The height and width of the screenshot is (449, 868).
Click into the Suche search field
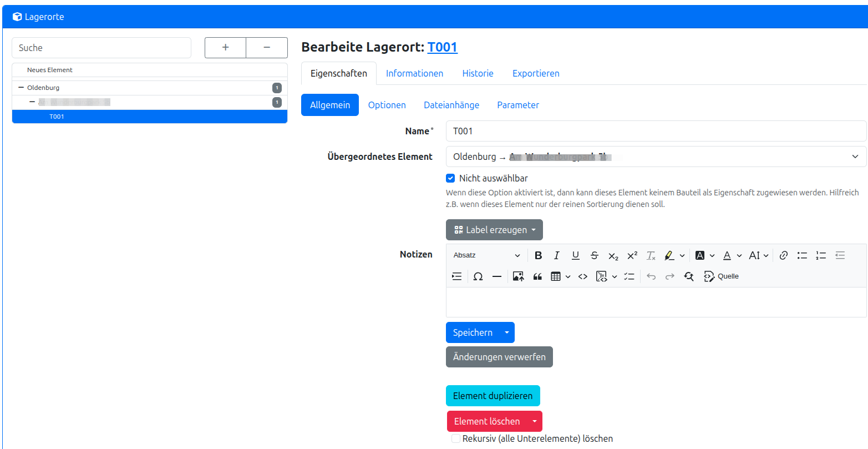click(x=101, y=48)
